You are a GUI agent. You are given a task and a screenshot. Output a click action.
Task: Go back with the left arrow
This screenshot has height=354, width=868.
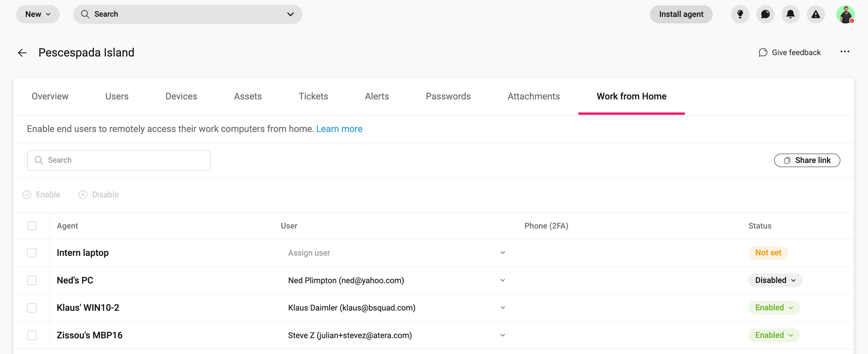tap(22, 53)
